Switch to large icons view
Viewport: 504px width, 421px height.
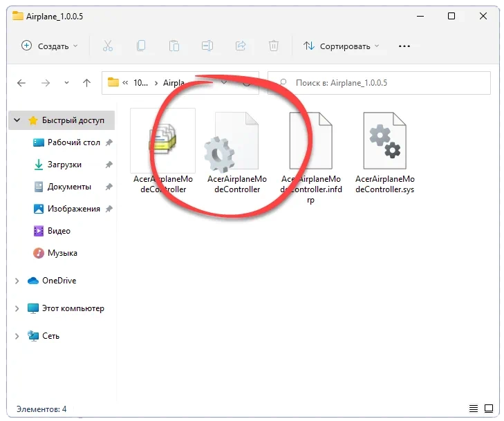[x=489, y=409]
